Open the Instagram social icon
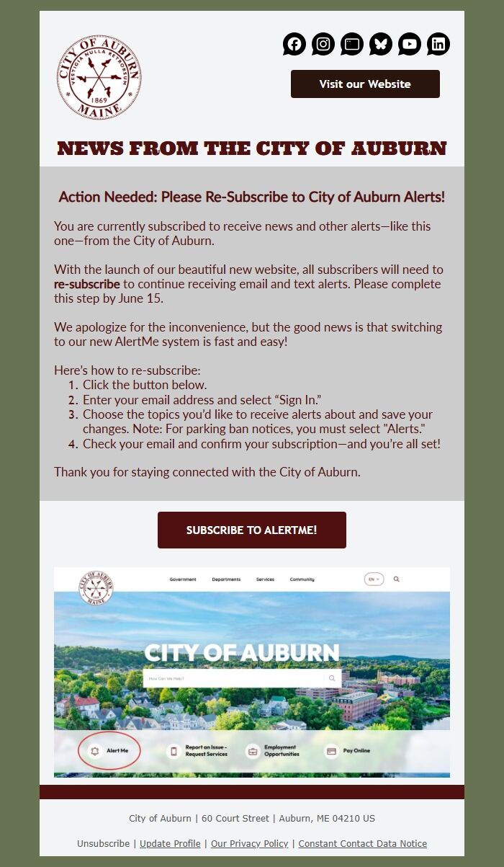The width and height of the screenshot is (504, 867). point(323,44)
